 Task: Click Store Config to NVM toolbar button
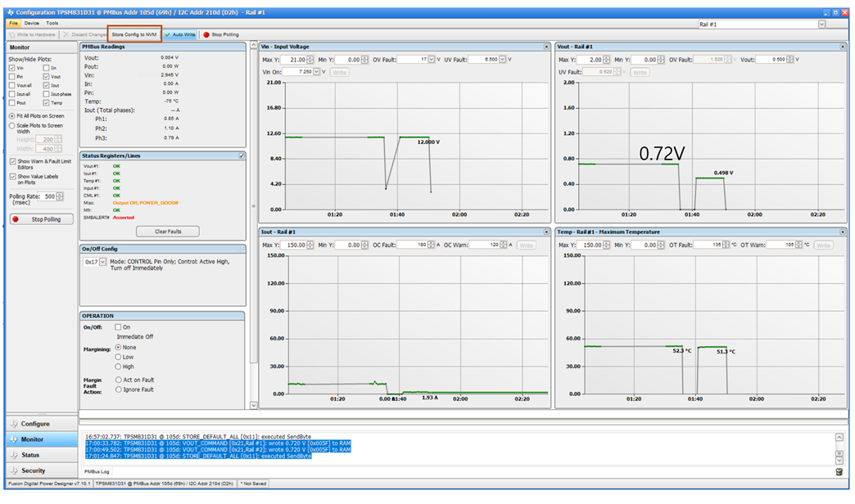pyautogui.click(x=134, y=34)
